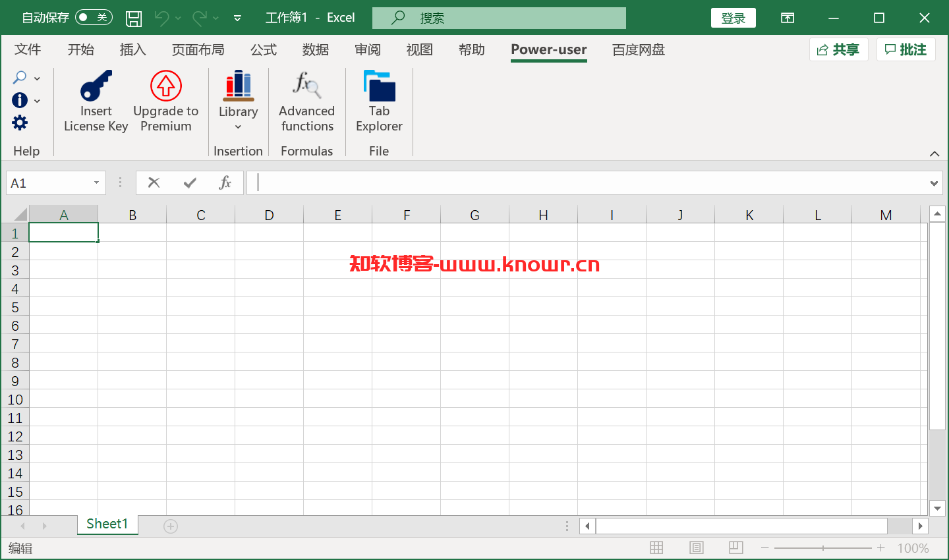Select column header D
This screenshot has width=949, height=560.
pyautogui.click(x=269, y=215)
